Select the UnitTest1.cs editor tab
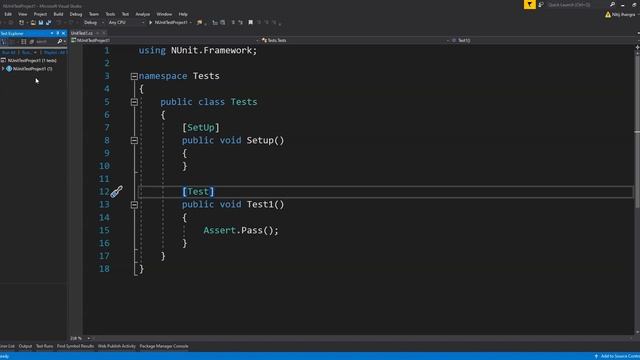Viewport: 640px width, 360px height. pyautogui.click(x=82, y=33)
